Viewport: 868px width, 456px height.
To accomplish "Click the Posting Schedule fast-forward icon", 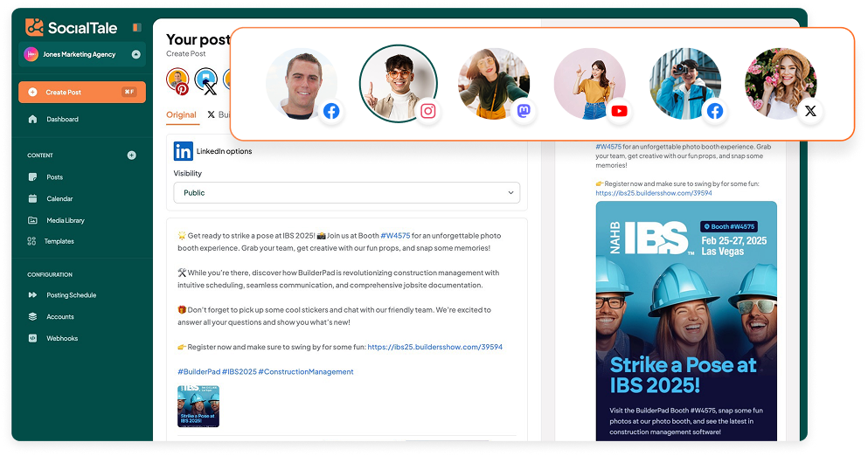I will [x=32, y=295].
